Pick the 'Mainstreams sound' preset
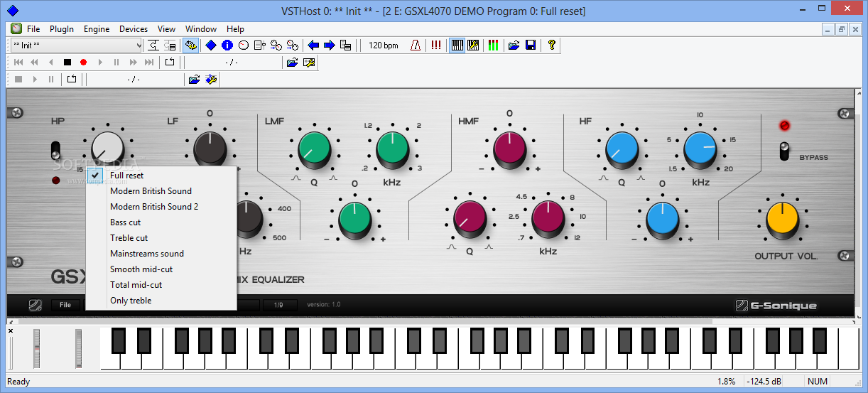 [x=161, y=253]
